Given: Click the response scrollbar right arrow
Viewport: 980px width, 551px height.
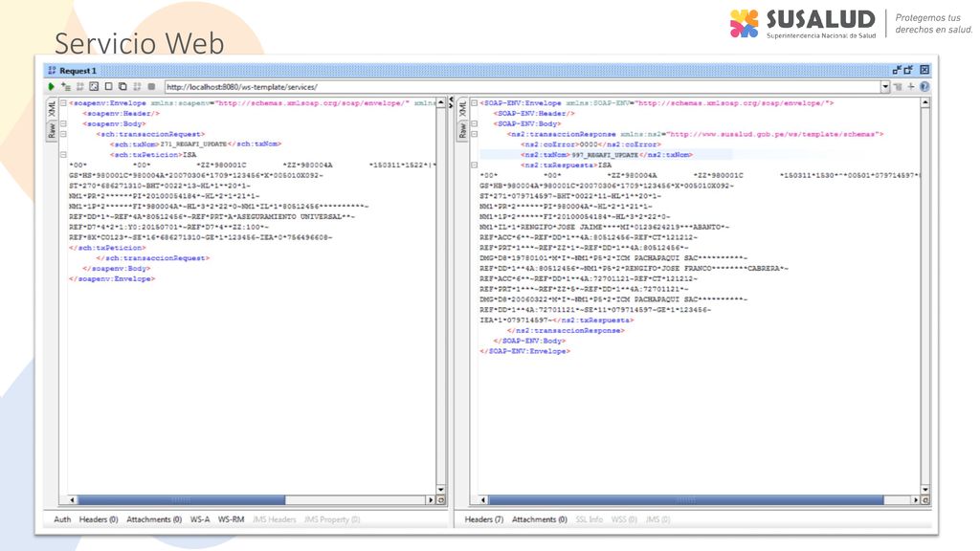Looking at the screenshot, I should (x=916, y=500).
